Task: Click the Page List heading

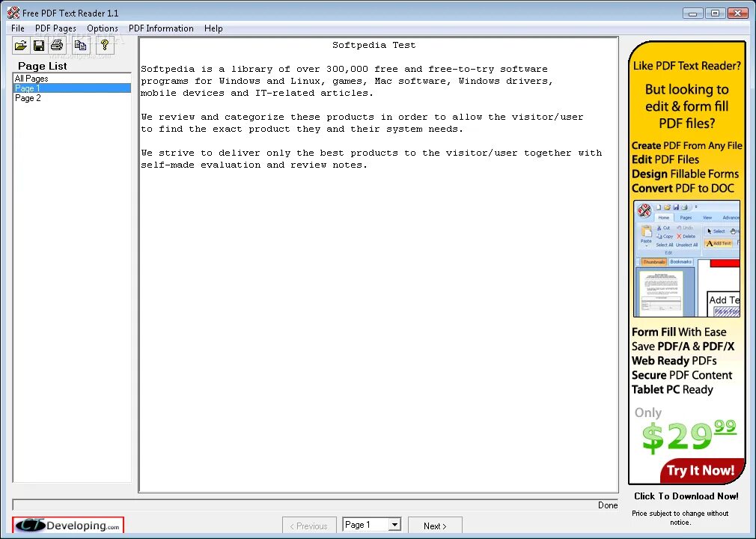Action: coord(43,66)
